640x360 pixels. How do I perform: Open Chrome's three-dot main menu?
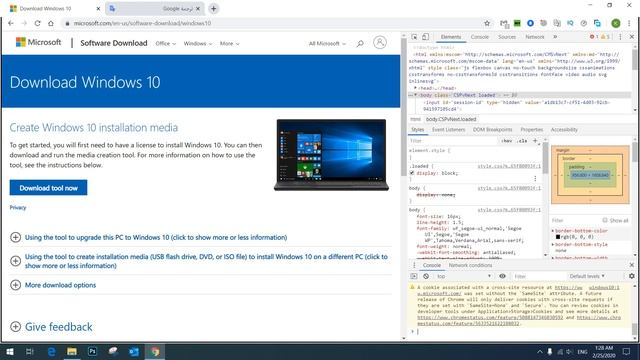pos(629,23)
